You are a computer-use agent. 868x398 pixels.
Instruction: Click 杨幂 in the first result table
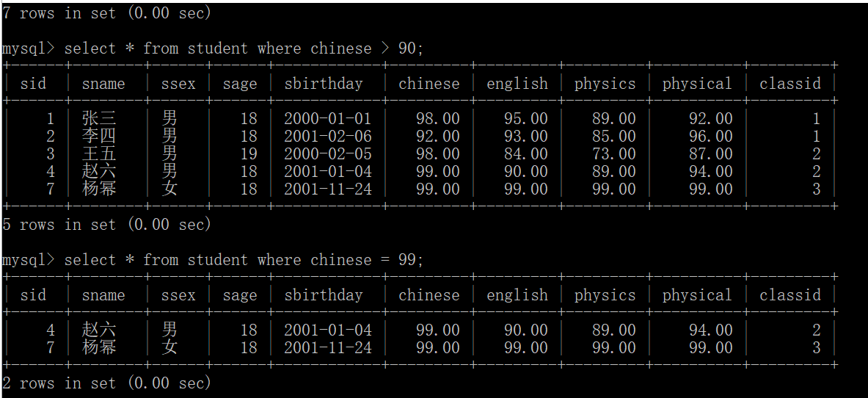(x=99, y=189)
